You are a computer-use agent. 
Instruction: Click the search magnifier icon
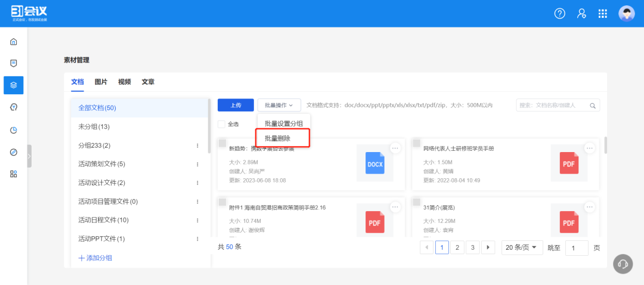593,106
